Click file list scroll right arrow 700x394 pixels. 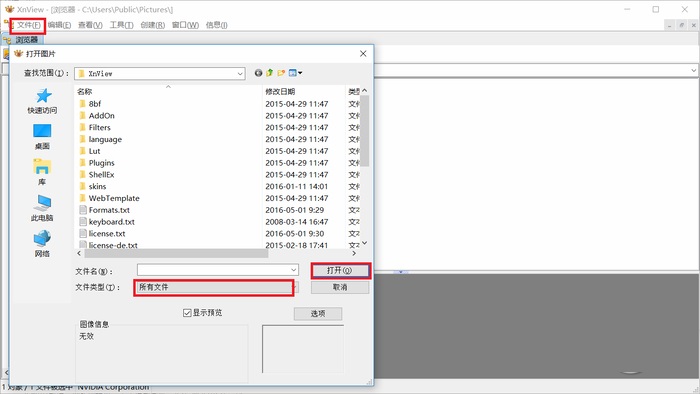coord(354,253)
